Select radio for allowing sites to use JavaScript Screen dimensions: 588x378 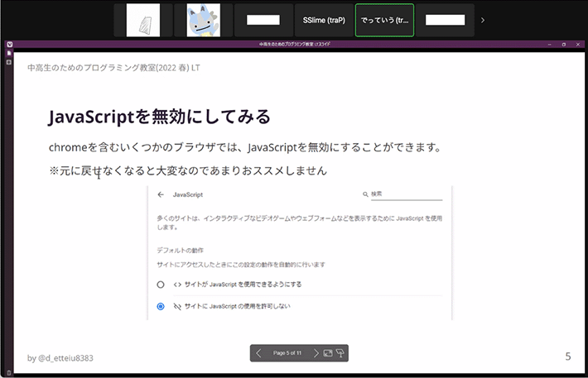click(161, 284)
